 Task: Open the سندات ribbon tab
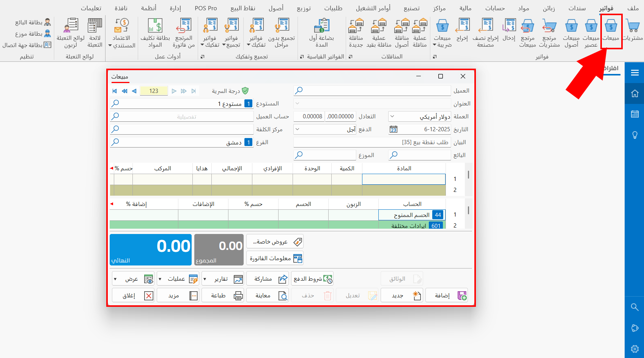tap(577, 8)
